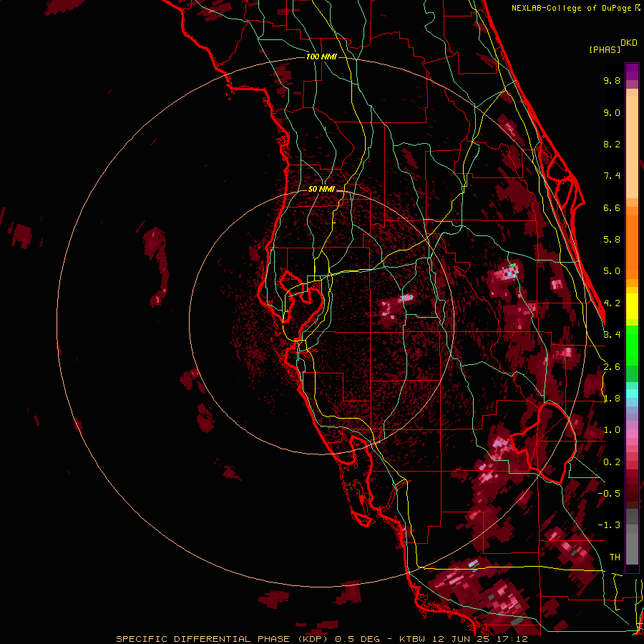Click the "DKD" legend header
The image size is (644, 644).
coord(629,43)
